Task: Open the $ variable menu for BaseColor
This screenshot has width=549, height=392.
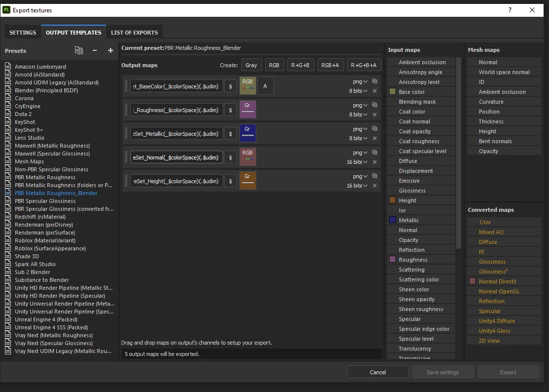Action: (231, 86)
